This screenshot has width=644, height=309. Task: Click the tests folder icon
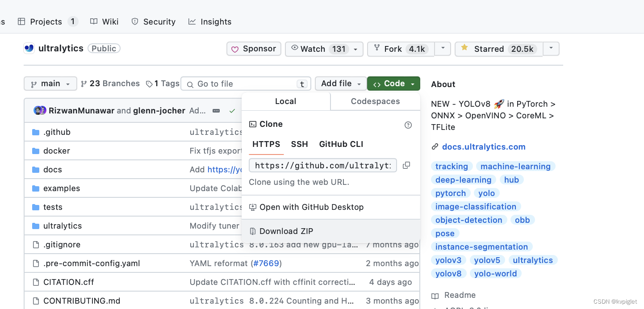click(36, 207)
